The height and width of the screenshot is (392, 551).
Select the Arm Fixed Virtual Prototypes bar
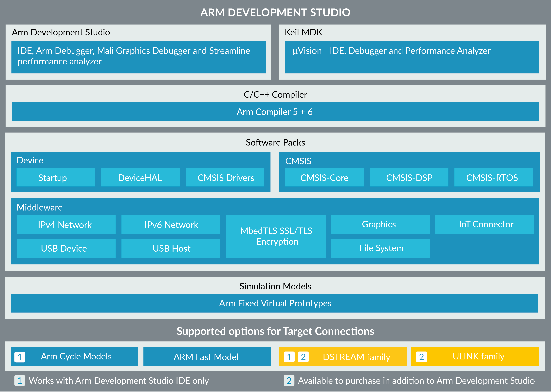pyautogui.click(x=275, y=303)
